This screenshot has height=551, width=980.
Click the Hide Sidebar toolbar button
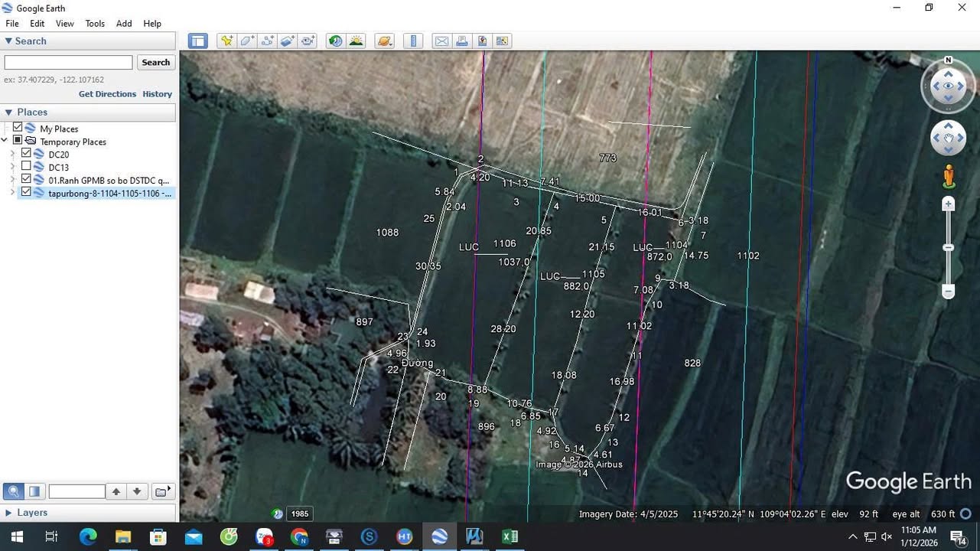click(x=197, y=41)
